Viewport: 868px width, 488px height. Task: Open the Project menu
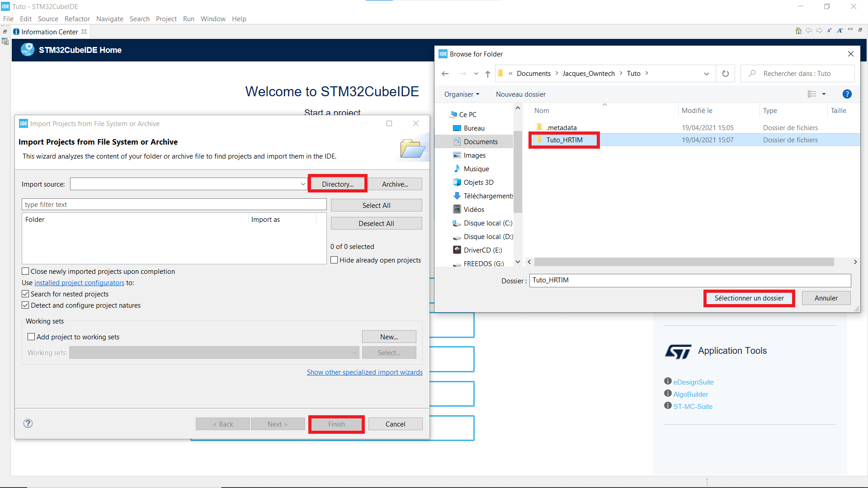[166, 19]
